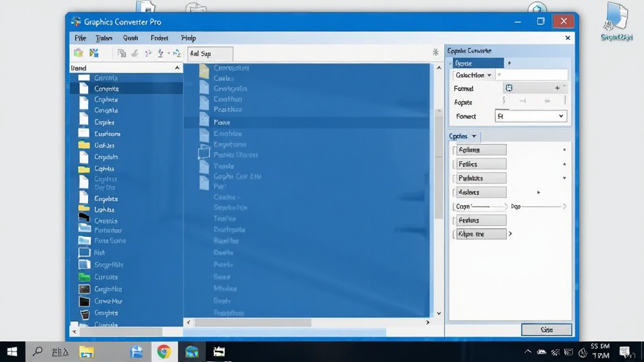
Task: Open the Galachtion dropdown
Action: (x=473, y=75)
